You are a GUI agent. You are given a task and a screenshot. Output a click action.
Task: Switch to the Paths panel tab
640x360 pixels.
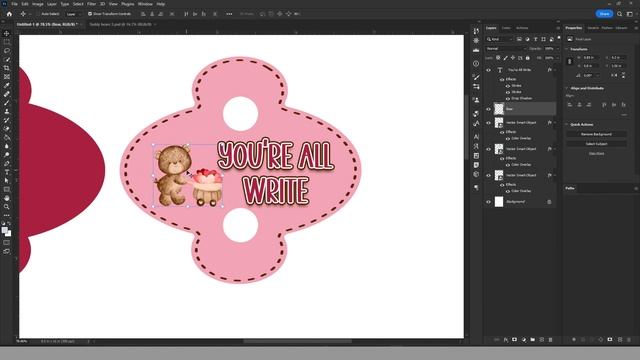[570, 188]
